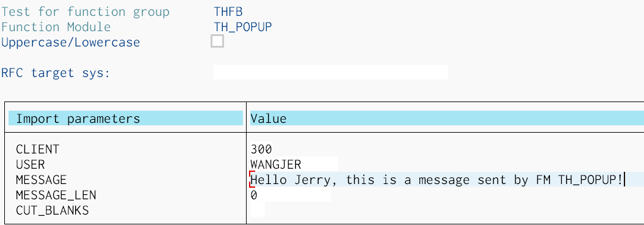Click the CLIENT parameter name
The width and height of the screenshot is (644, 225).
[37, 149]
